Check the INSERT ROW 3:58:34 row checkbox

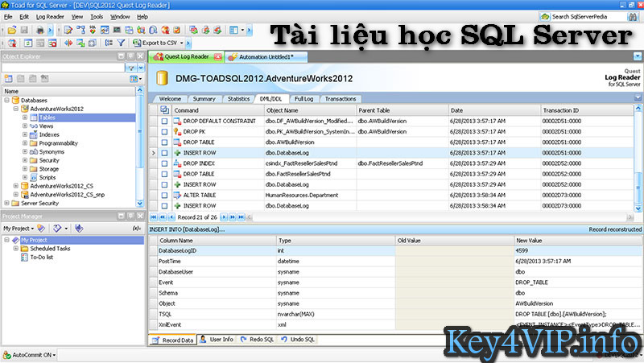[164, 206]
